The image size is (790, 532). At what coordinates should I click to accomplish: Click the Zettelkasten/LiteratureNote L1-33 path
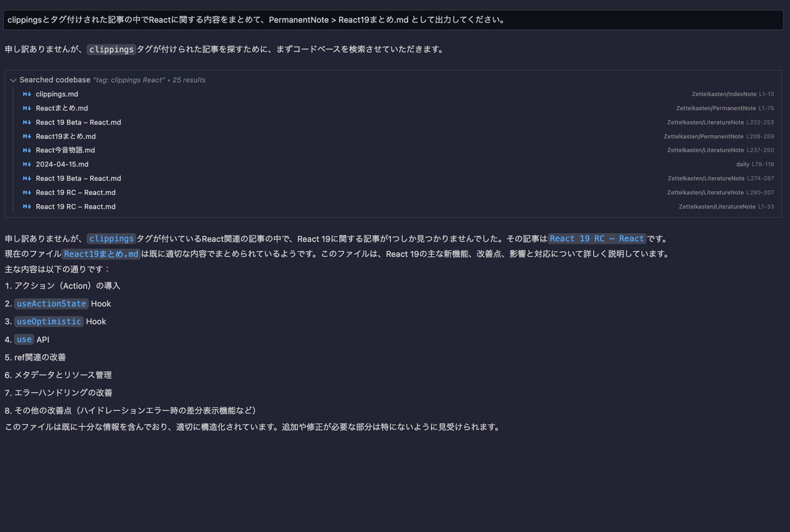click(x=726, y=207)
